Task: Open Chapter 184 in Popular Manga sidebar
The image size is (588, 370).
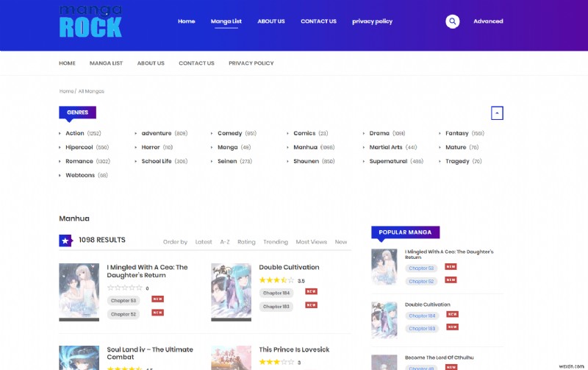Action: [x=422, y=316]
